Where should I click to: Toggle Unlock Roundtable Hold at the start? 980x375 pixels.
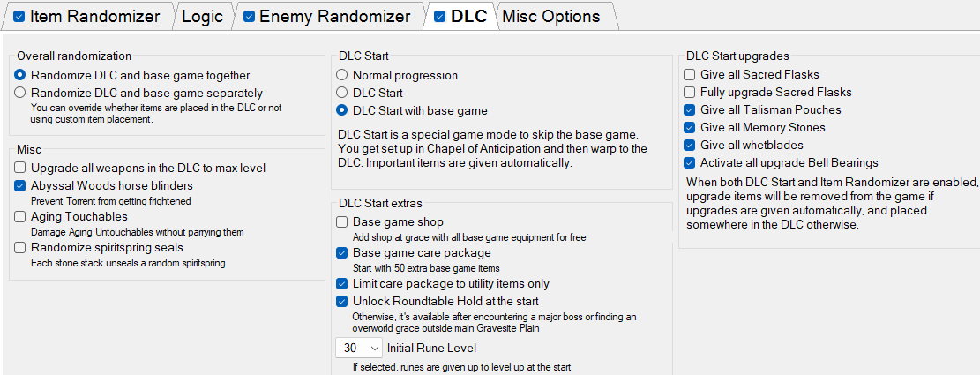coord(342,302)
